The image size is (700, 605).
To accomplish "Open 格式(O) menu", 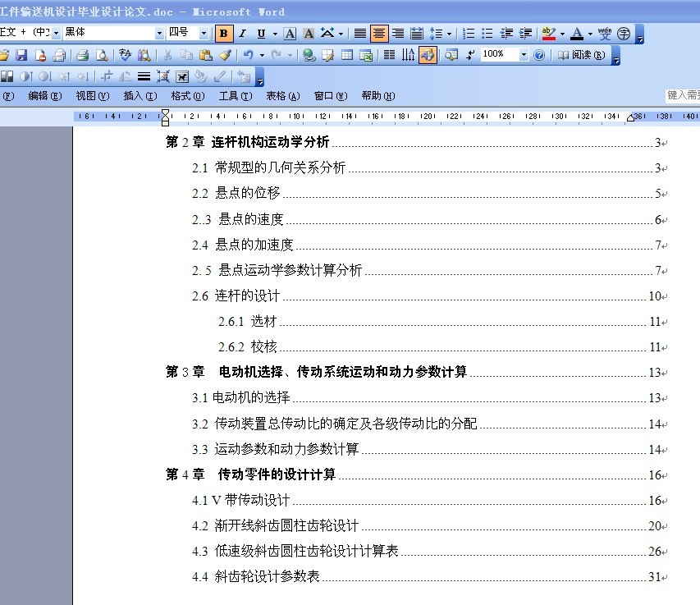I will point(187,96).
